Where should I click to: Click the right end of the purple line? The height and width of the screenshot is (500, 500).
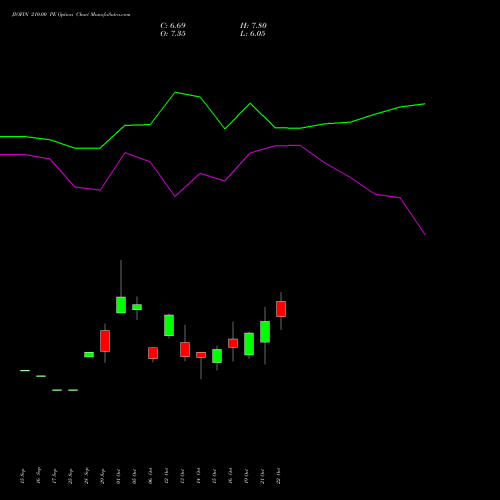pos(425,234)
